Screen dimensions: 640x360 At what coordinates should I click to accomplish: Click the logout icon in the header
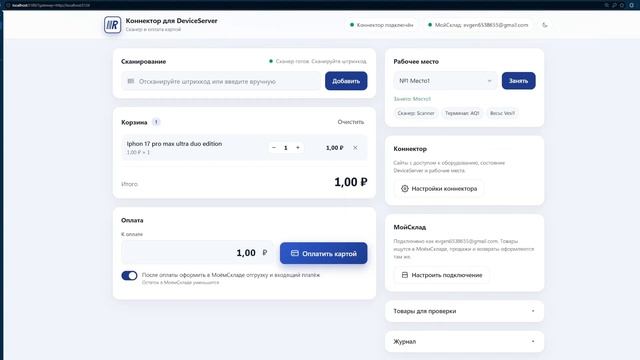click(544, 25)
